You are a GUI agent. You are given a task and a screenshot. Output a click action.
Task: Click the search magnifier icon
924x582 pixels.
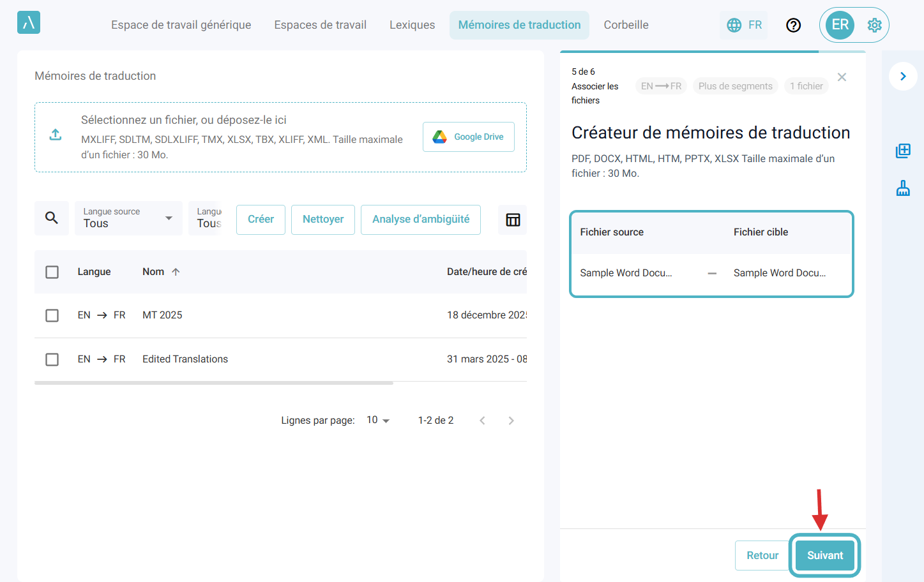click(52, 218)
